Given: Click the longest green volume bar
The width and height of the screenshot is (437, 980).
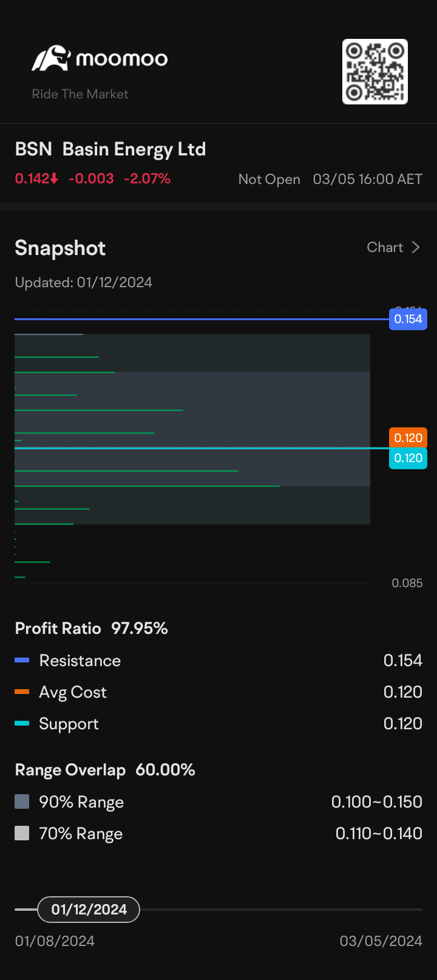Looking at the screenshot, I should point(147,486).
